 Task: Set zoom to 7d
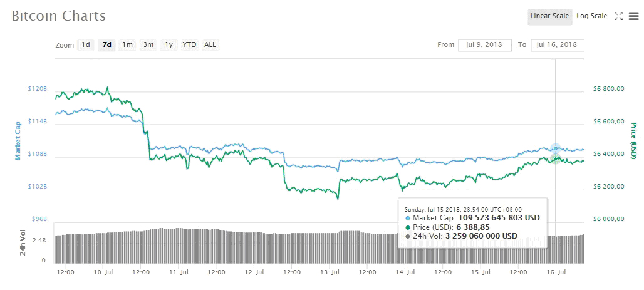point(106,44)
